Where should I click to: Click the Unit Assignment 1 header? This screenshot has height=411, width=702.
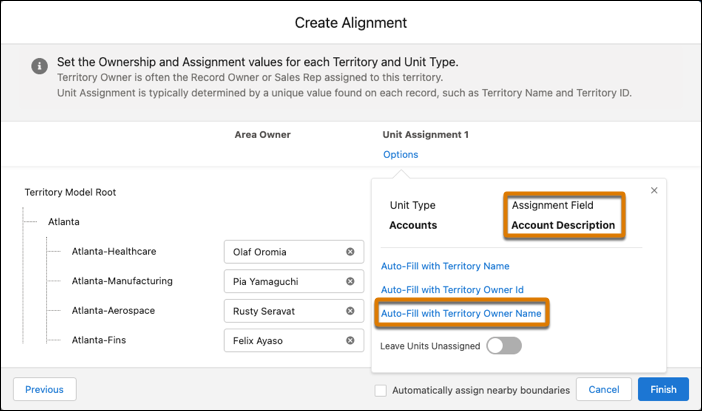425,134
